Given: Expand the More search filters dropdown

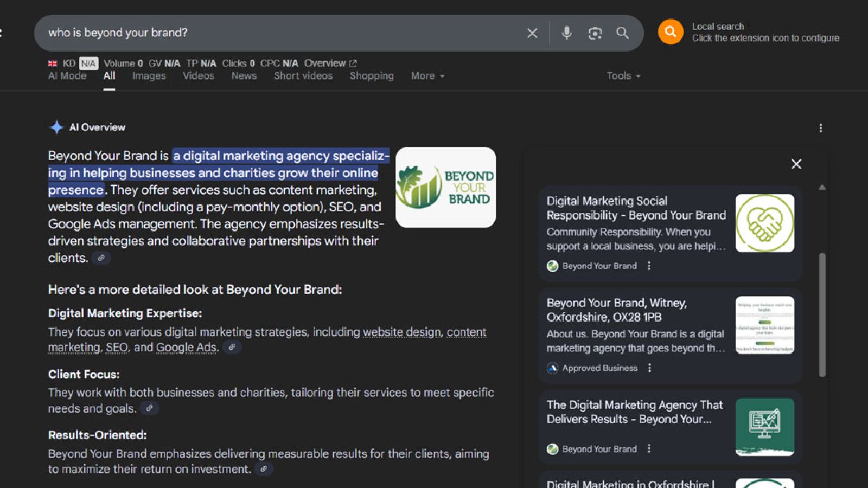Looking at the screenshot, I should 427,76.
